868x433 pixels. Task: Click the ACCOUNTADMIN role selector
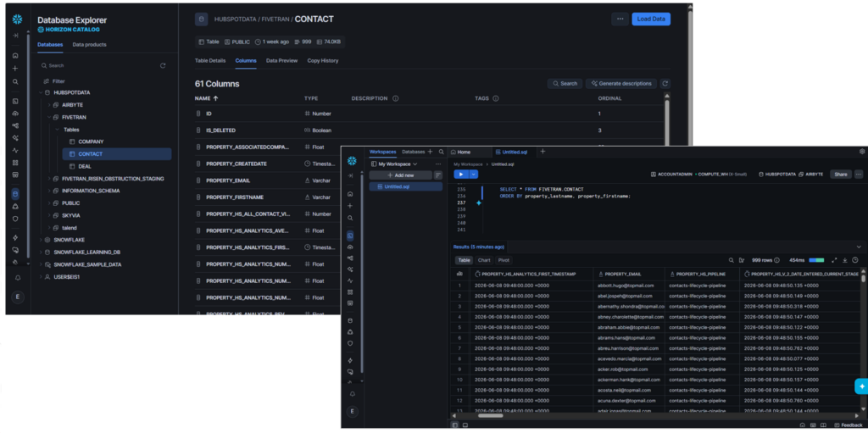click(671, 174)
